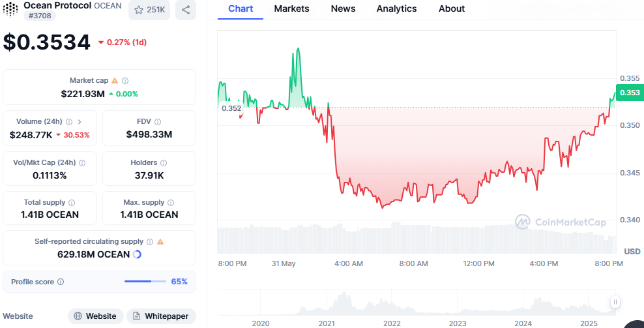Click the 0.1113% Vol/Mkt Cap value
Viewport: 644px width, 328px height.
click(x=50, y=175)
